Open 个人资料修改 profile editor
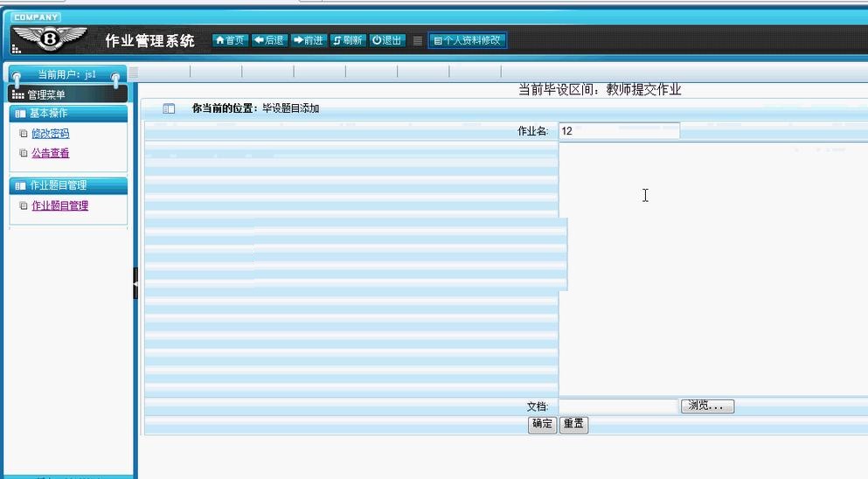Viewport: 868px width, 479px height. coord(467,40)
